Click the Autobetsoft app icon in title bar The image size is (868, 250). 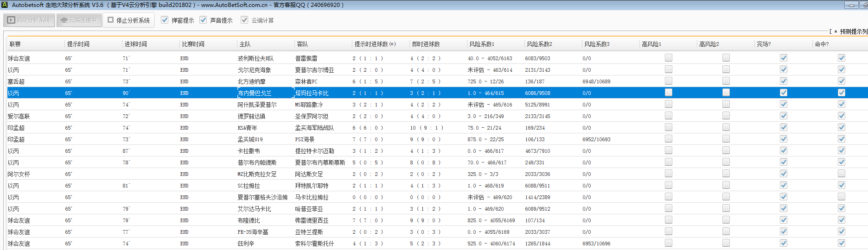[5, 5]
